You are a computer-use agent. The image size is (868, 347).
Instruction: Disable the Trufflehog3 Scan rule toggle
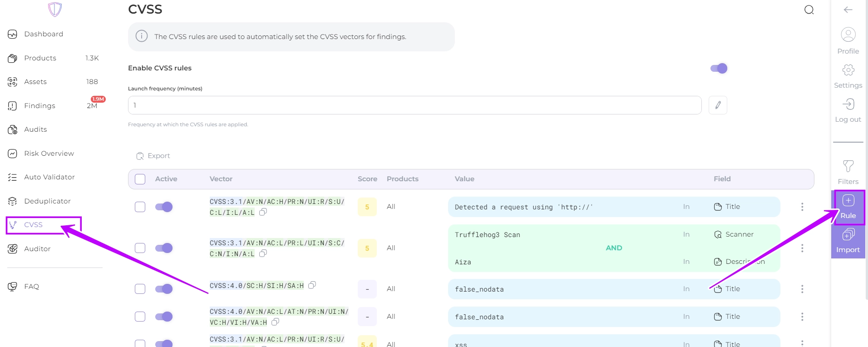click(164, 248)
